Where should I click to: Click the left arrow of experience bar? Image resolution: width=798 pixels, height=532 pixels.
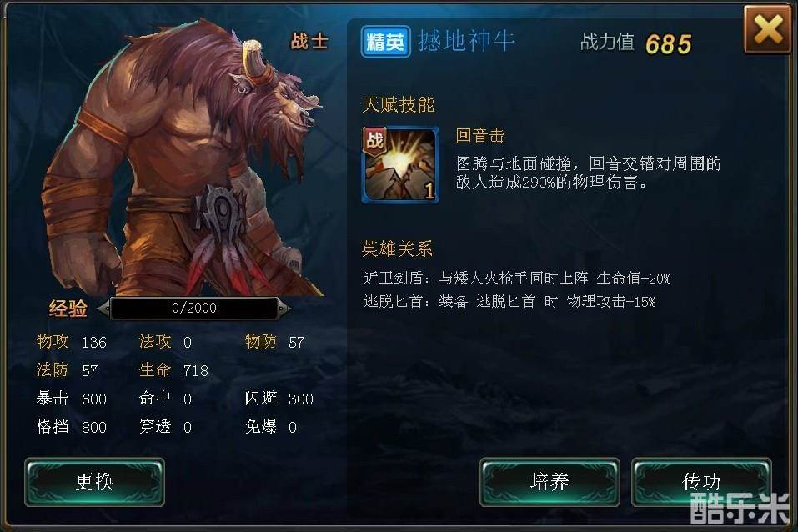(103, 308)
